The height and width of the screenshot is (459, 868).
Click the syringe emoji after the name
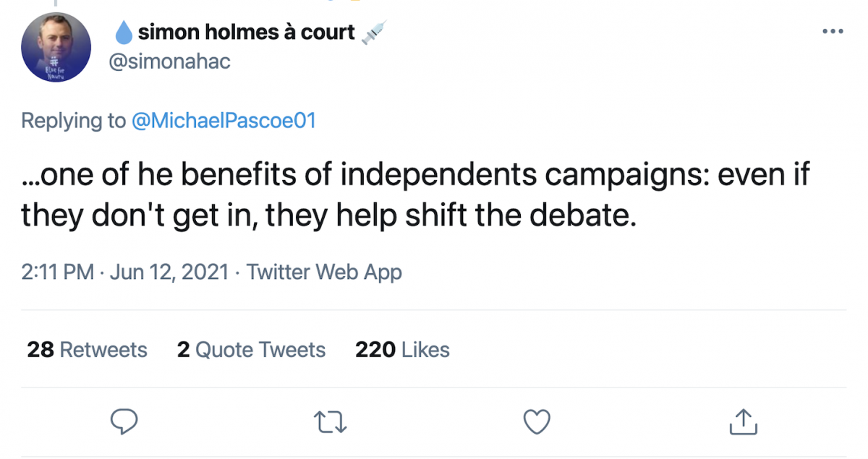(x=373, y=32)
